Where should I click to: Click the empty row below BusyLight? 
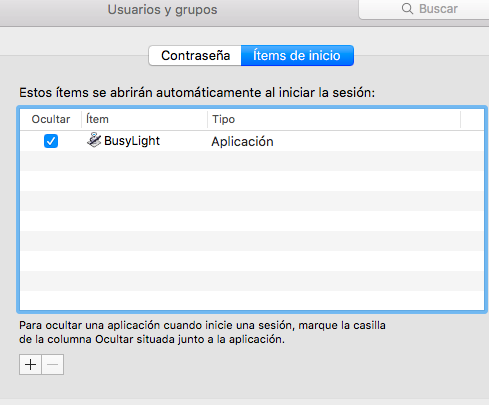pos(252,161)
